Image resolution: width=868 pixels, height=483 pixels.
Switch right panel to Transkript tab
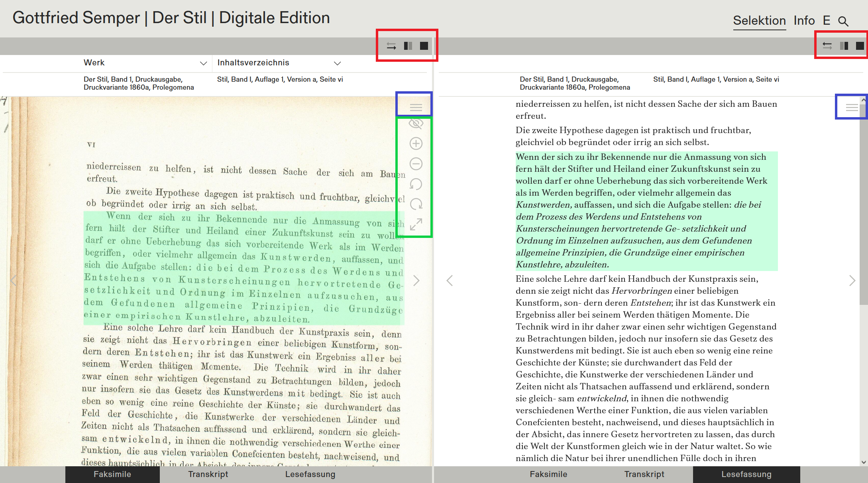[644, 474]
